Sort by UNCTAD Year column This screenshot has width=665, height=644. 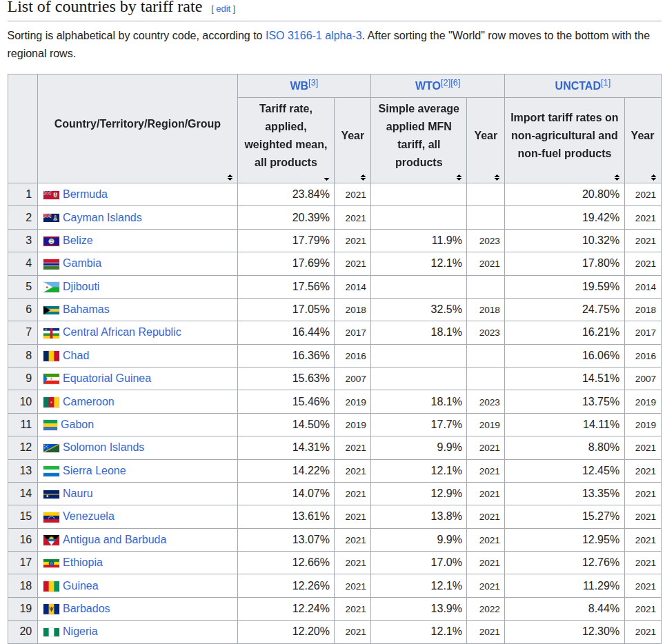653,177
